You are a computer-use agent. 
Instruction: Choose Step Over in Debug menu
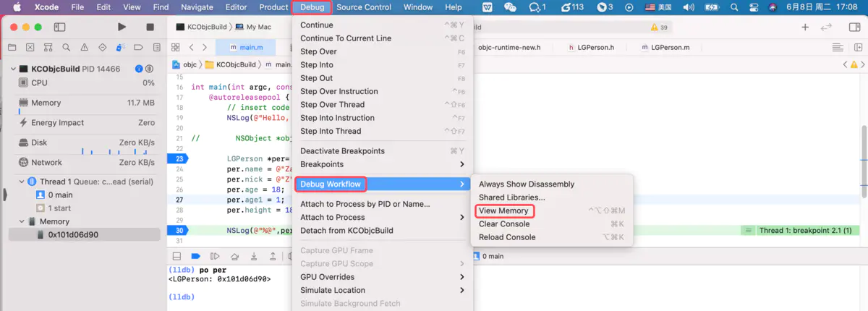coord(382,52)
